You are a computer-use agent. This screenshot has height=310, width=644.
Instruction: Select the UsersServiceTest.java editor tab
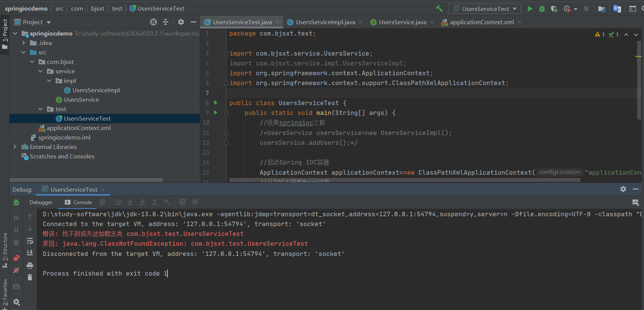(242, 22)
